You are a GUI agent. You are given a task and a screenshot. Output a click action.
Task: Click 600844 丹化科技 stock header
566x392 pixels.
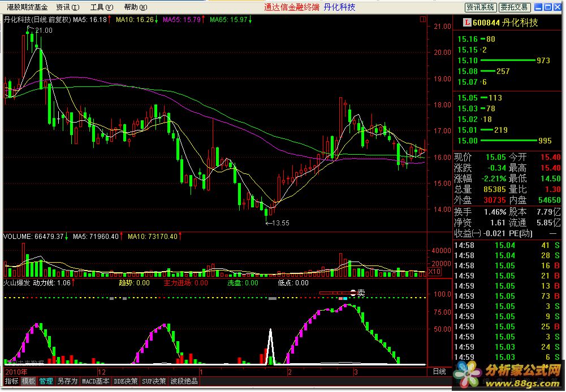(x=505, y=23)
